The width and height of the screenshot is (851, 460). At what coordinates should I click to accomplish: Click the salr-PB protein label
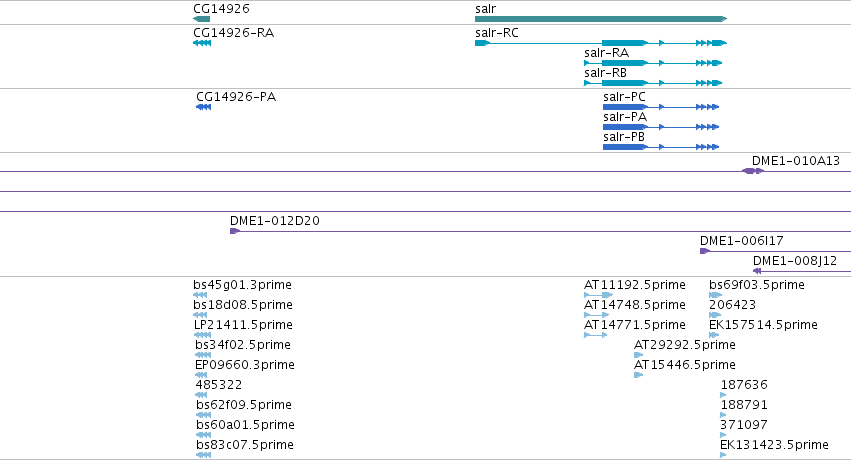click(624, 137)
